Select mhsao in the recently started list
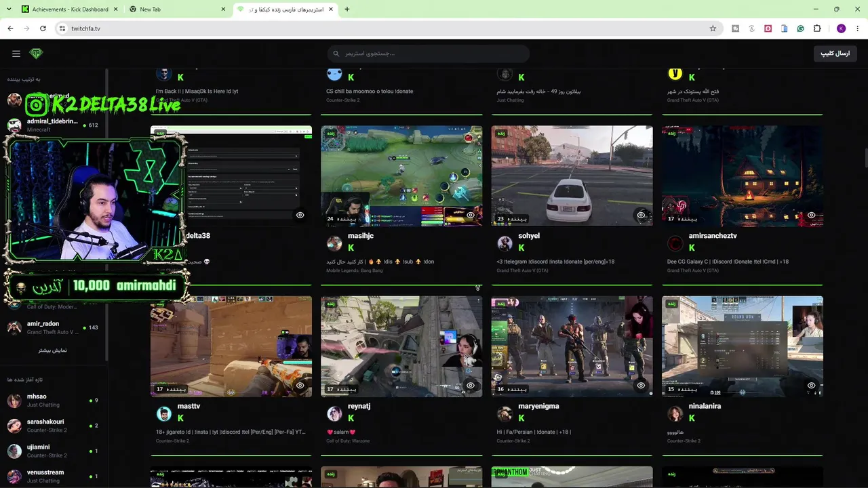 point(53,401)
